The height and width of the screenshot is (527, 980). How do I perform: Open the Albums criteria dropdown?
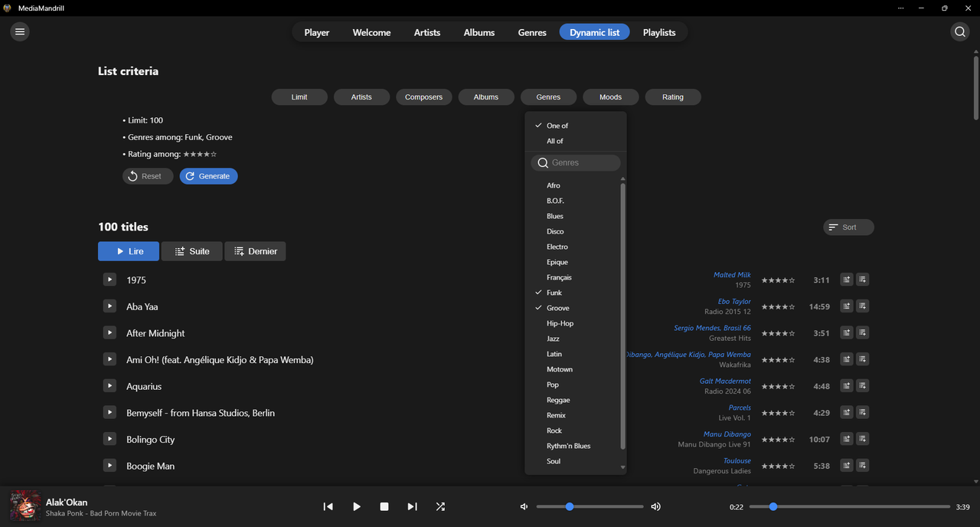point(486,97)
